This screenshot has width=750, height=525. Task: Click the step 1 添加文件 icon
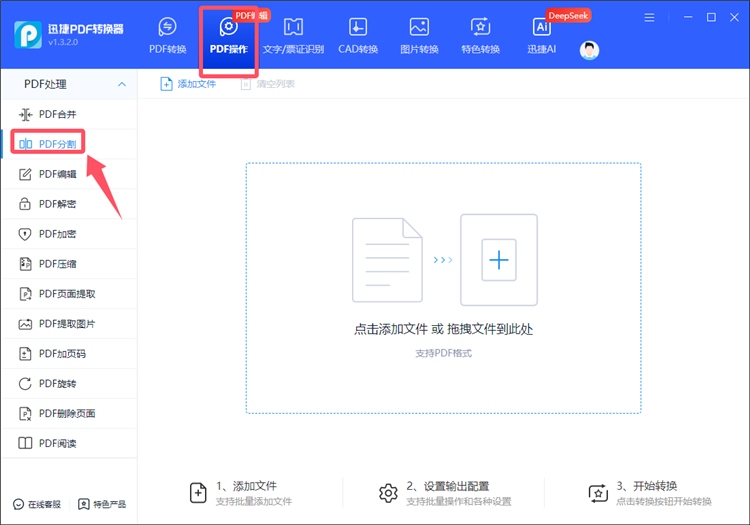click(198, 493)
